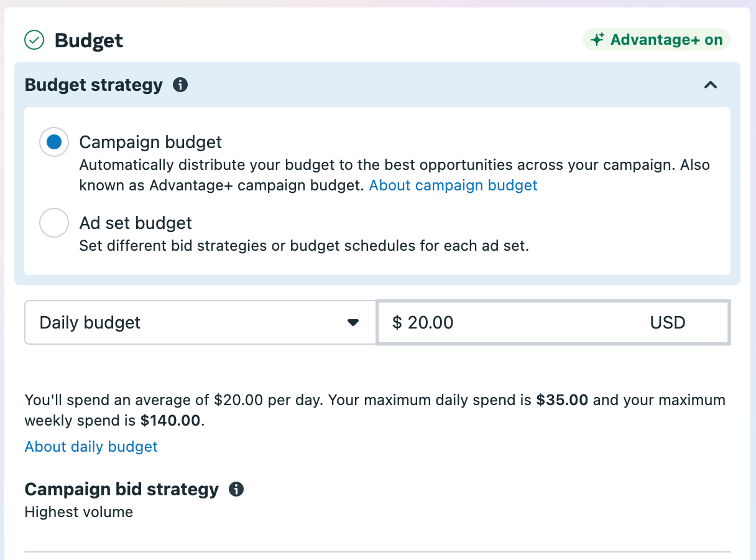The height and width of the screenshot is (560, 756).
Task: Click the green checkmark icon beside Budget
Action: pyautogui.click(x=34, y=40)
